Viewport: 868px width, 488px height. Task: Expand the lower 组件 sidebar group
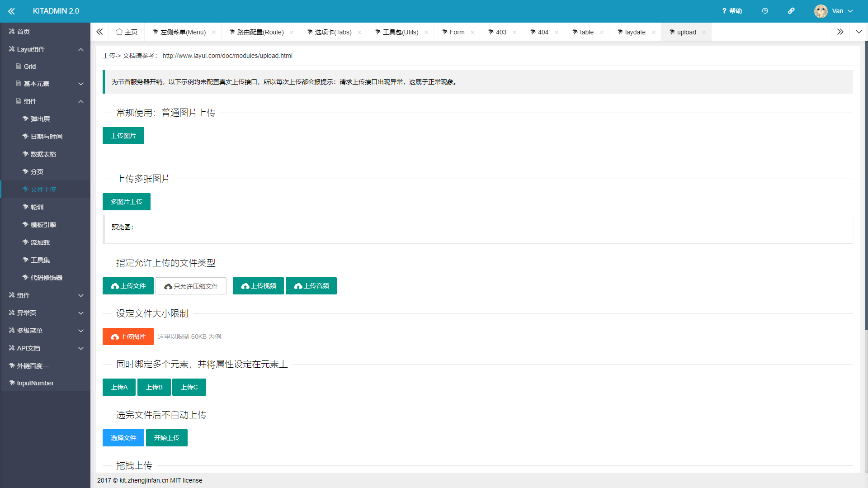[45, 295]
